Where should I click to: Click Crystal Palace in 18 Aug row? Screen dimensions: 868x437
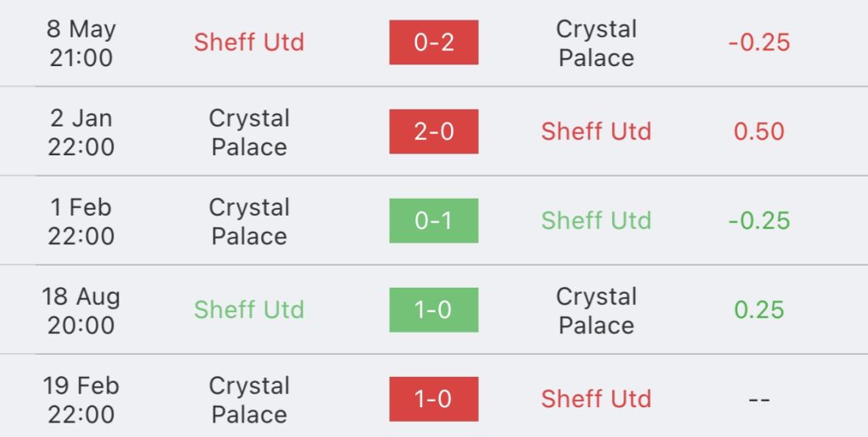(596, 311)
